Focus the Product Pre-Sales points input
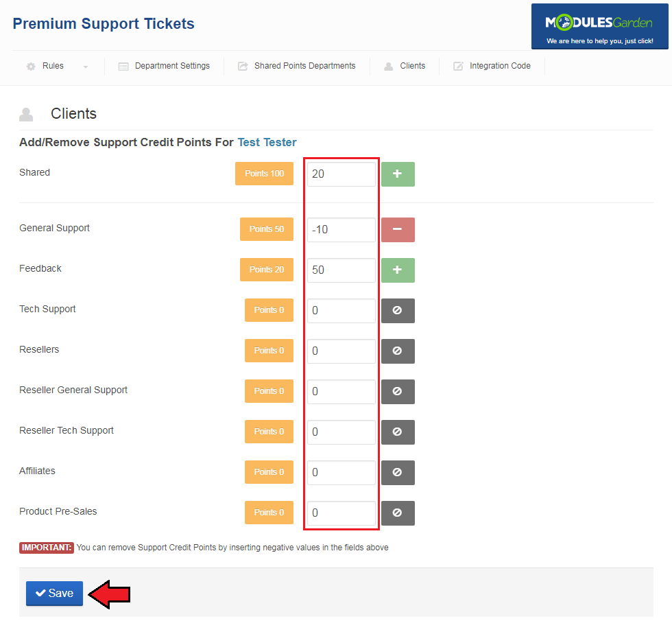This screenshot has width=672, height=621. [x=341, y=513]
